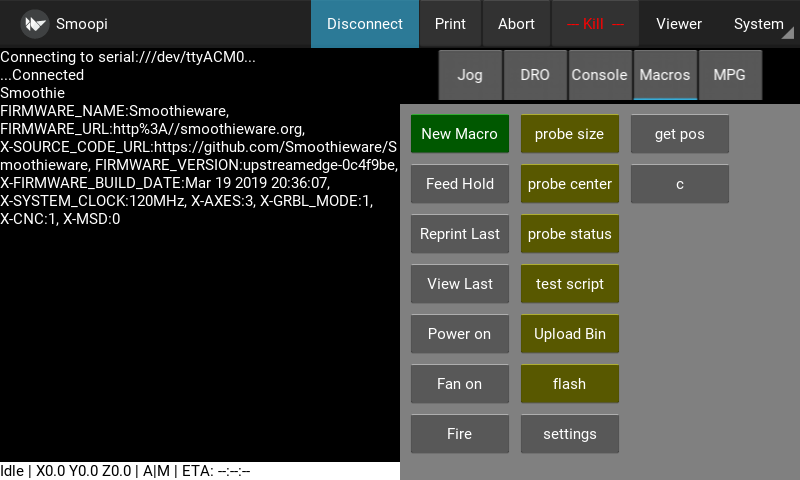The image size is (800, 480).
Task: Switch to the DRO tab
Action: [535, 75]
